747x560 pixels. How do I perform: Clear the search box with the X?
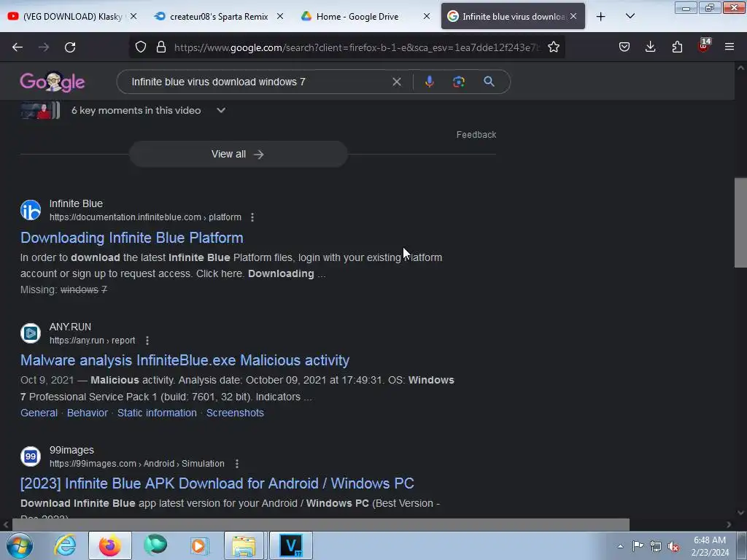tap(396, 82)
